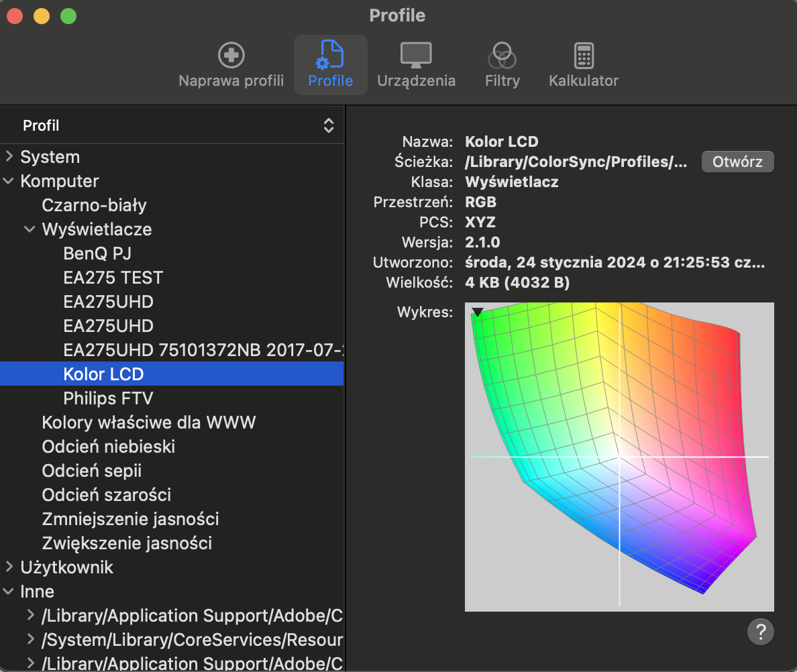Select the Philips FTV profile
Viewport: 797px width, 672px height.
[108, 398]
